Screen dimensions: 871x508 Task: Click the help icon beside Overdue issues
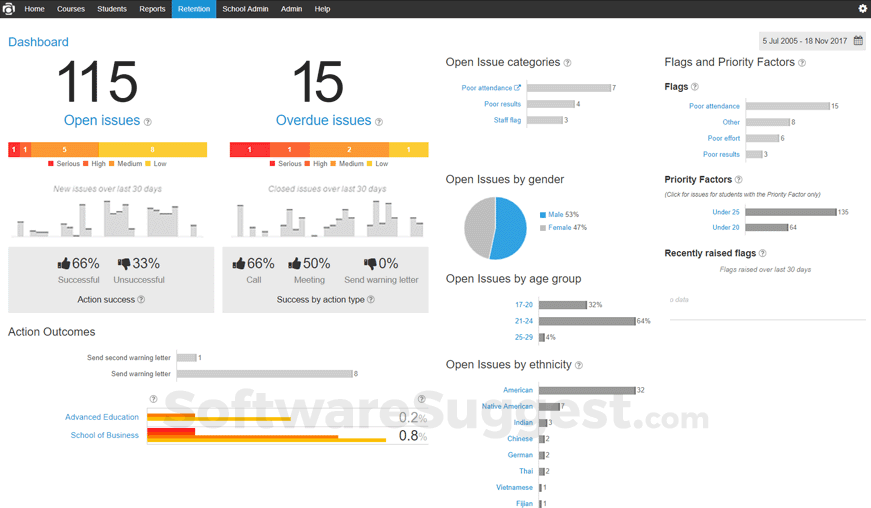378,122
